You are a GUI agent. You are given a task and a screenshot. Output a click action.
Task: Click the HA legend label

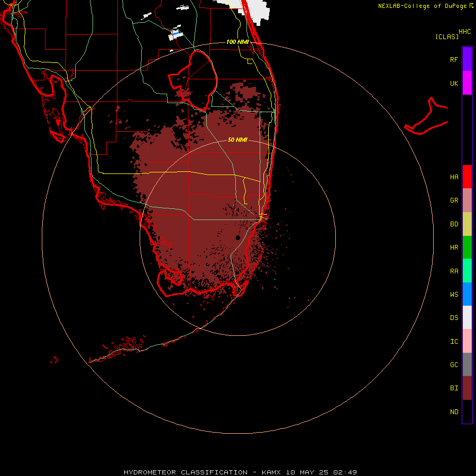coord(454,177)
